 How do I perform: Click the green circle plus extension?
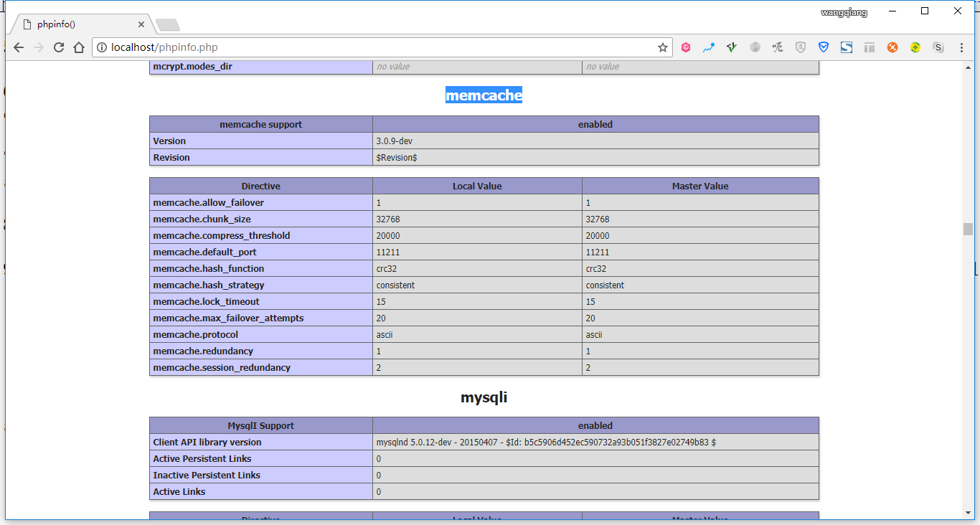tap(915, 47)
